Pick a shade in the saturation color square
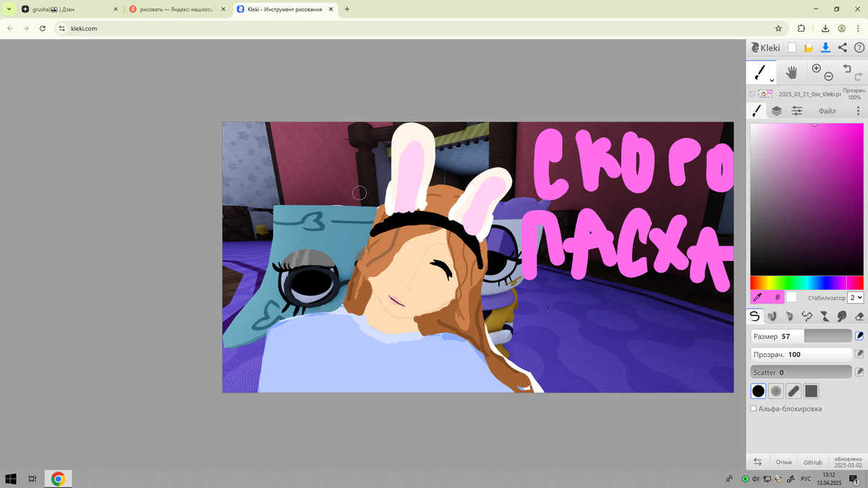Screen dimensions: 868x488 [807, 199]
